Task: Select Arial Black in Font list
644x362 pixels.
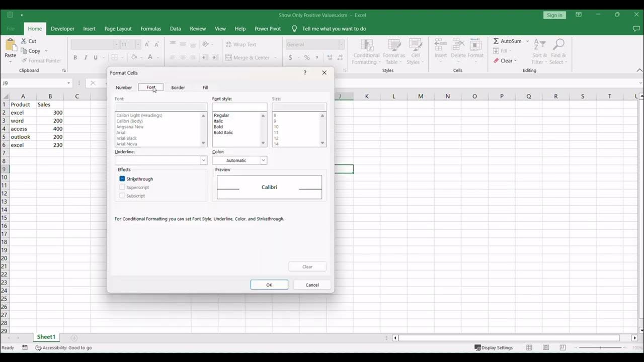Action: tap(127, 138)
